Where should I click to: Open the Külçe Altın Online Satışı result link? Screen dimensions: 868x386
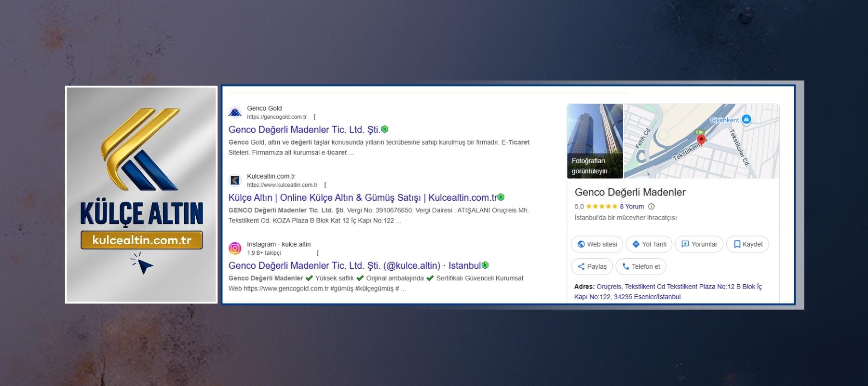click(x=362, y=198)
